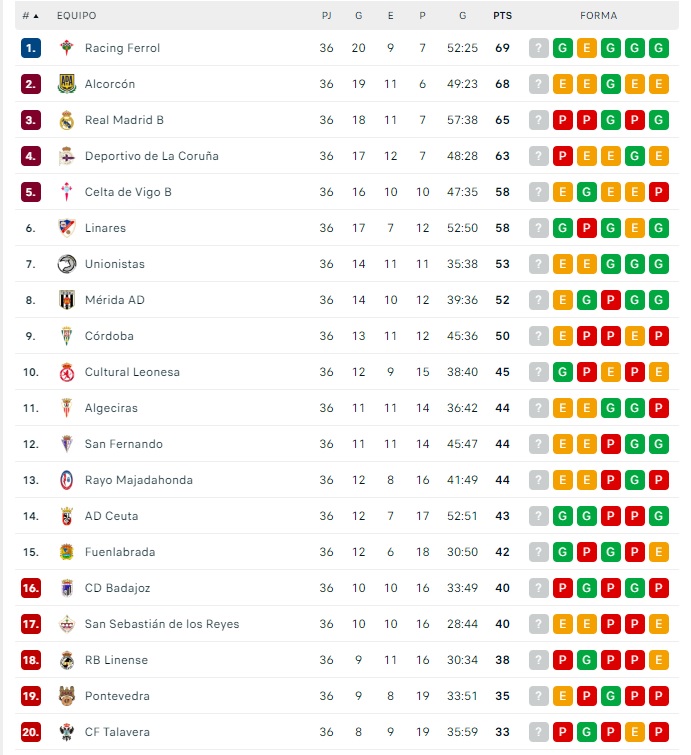Open the Linares team link
This screenshot has height=755, width=691.
pyautogui.click(x=105, y=228)
